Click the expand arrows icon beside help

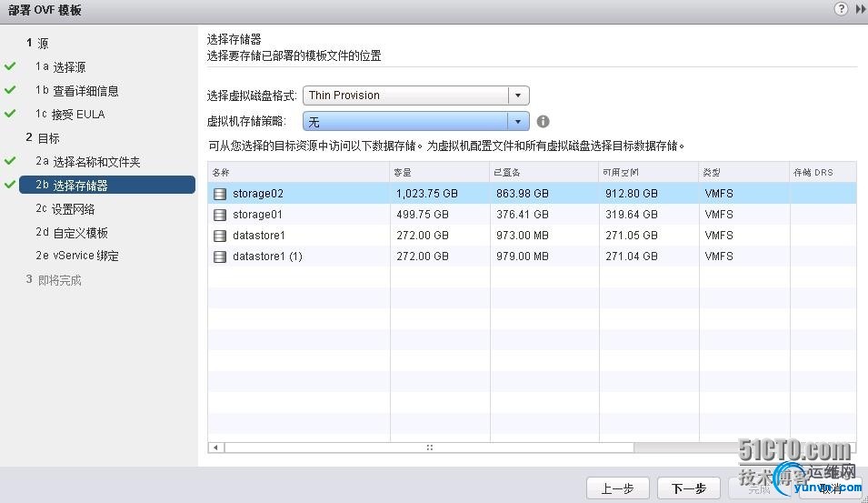pos(860,9)
